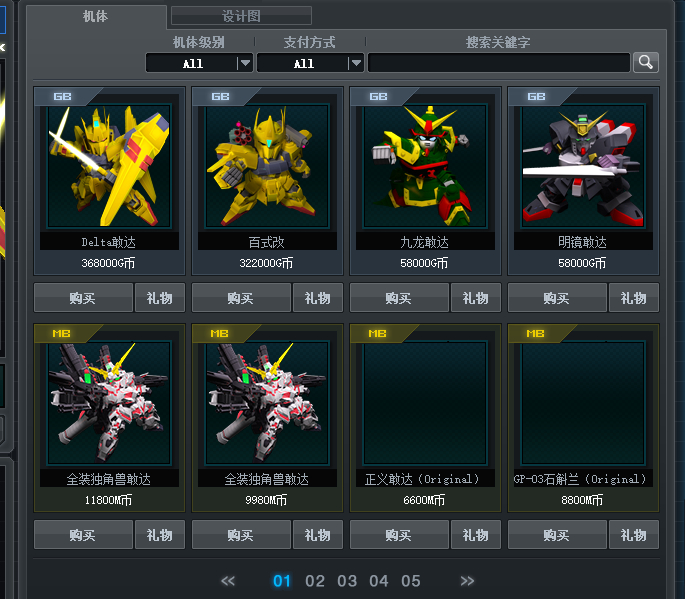Gift 九龙敢达 using 礼物 button
The image size is (685, 599).
tap(476, 298)
